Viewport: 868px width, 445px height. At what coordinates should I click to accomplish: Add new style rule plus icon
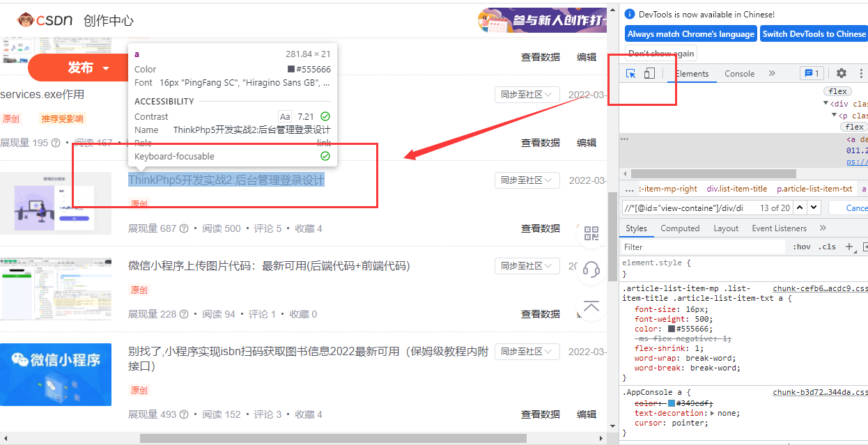coord(849,247)
